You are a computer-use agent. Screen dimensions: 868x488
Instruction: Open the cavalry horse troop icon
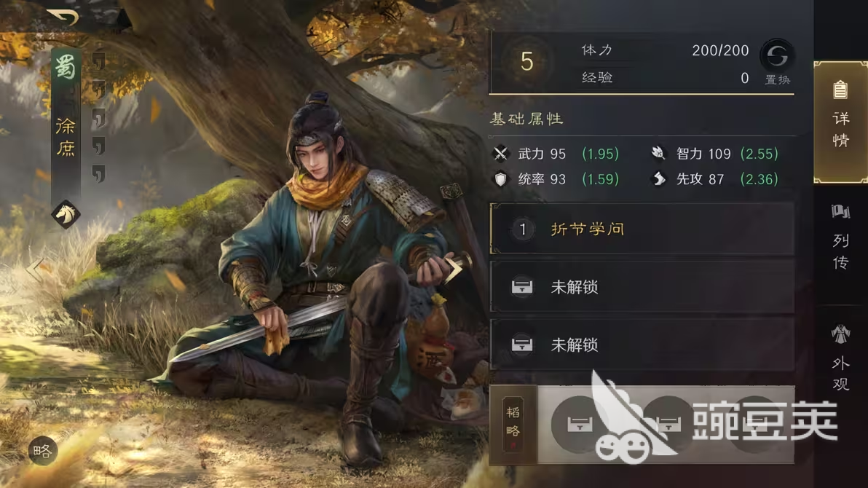66,214
